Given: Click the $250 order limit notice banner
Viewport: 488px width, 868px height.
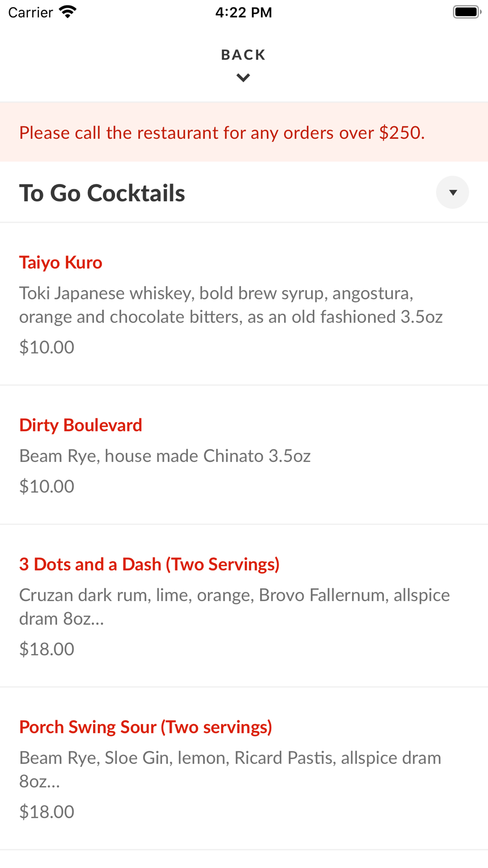Looking at the screenshot, I should (222, 132).
